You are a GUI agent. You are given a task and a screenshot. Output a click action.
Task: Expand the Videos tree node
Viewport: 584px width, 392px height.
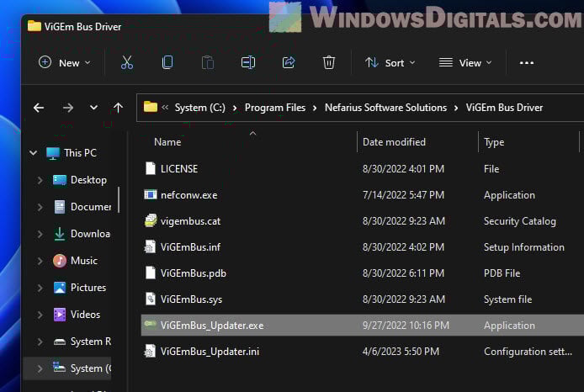pyautogui.click(x=40, y=315)
